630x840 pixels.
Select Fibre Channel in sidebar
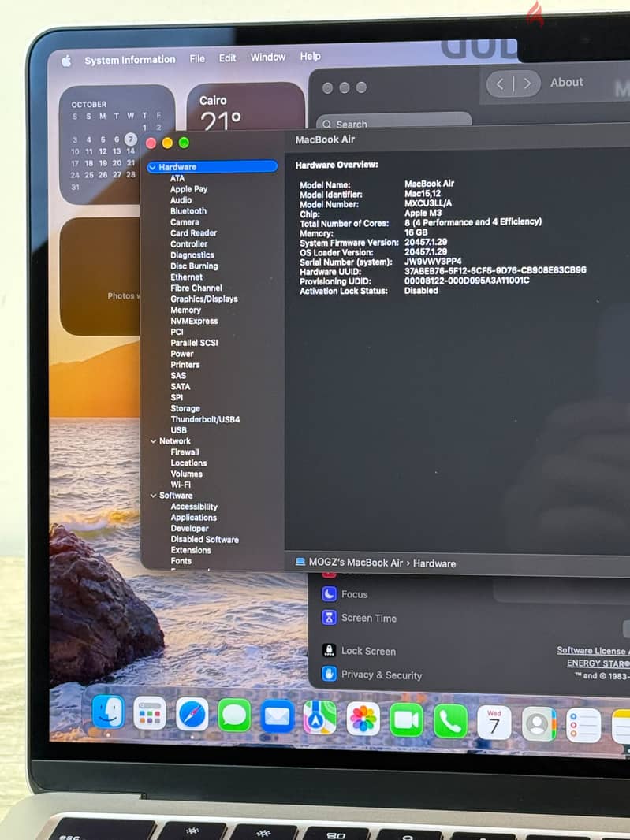point(196,288)
